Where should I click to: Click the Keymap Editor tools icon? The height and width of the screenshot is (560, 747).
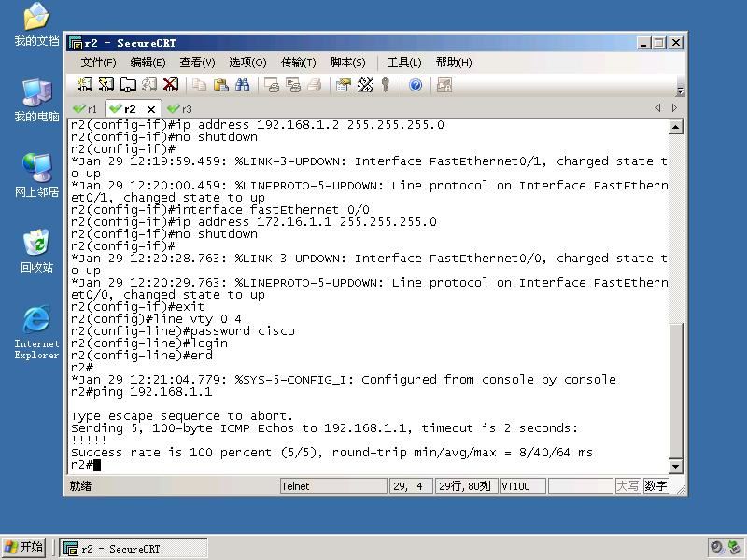[x=365, y=85]
